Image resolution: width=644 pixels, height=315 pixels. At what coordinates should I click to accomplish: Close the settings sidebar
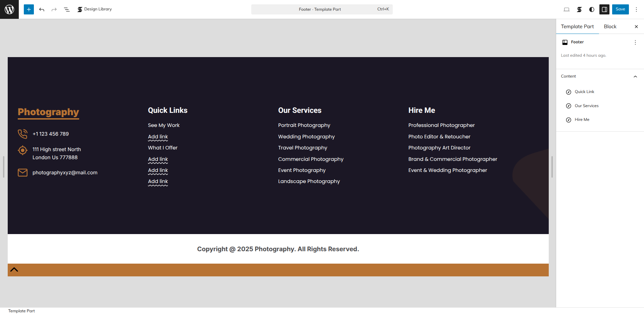point(636,27)
